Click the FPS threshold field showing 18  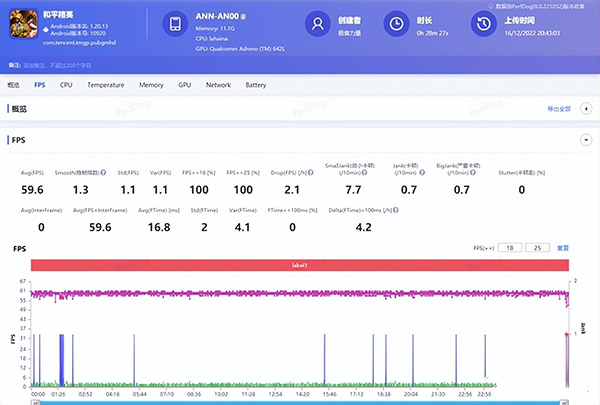click(511, 247)
